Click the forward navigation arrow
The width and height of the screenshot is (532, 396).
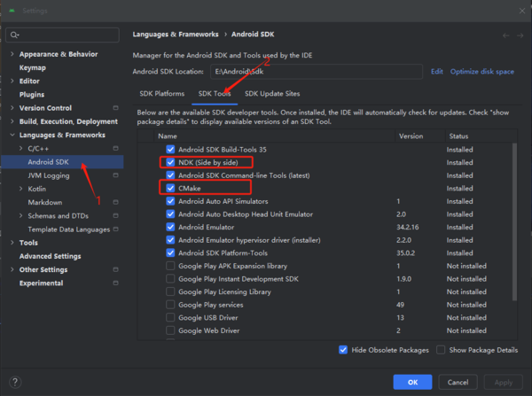pyautogui.click(x=520, y=35)
